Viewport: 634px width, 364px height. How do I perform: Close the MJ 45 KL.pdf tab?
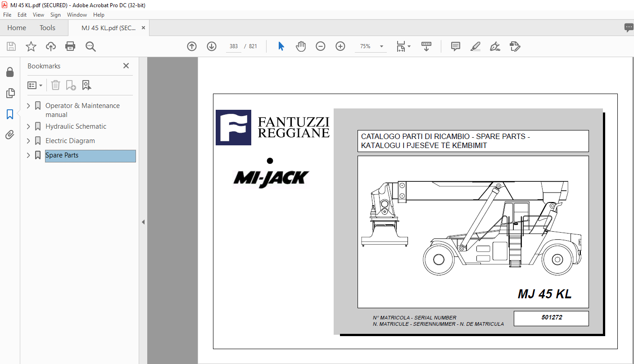click(x=143, y=28)
